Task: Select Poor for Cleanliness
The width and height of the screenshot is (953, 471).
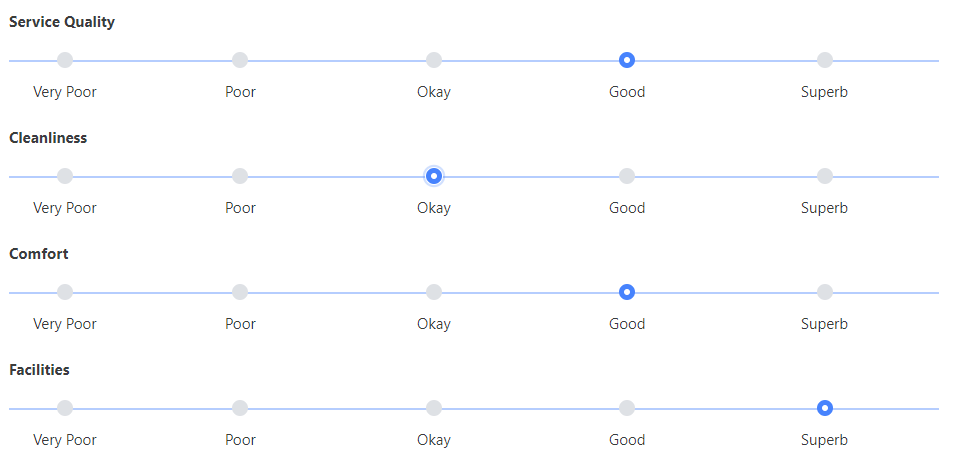Action: (240, 176)
